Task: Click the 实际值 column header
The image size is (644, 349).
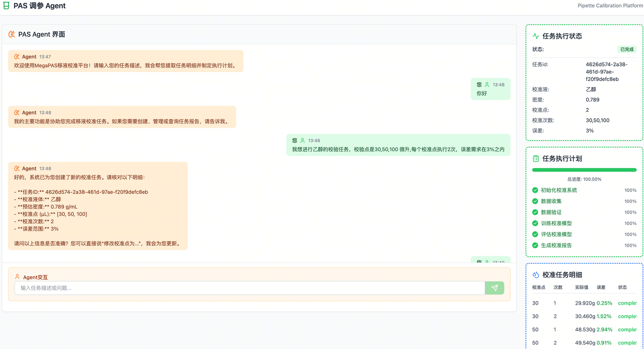Action: click(x=582, y=288)
